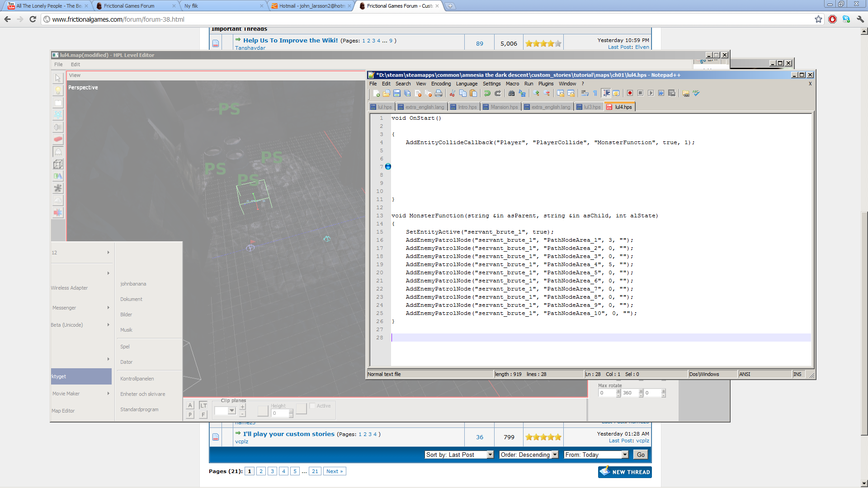This screenshot has width=868, height=488.
Task: Click the NEW THREAD button
Action: pos(625,472)
